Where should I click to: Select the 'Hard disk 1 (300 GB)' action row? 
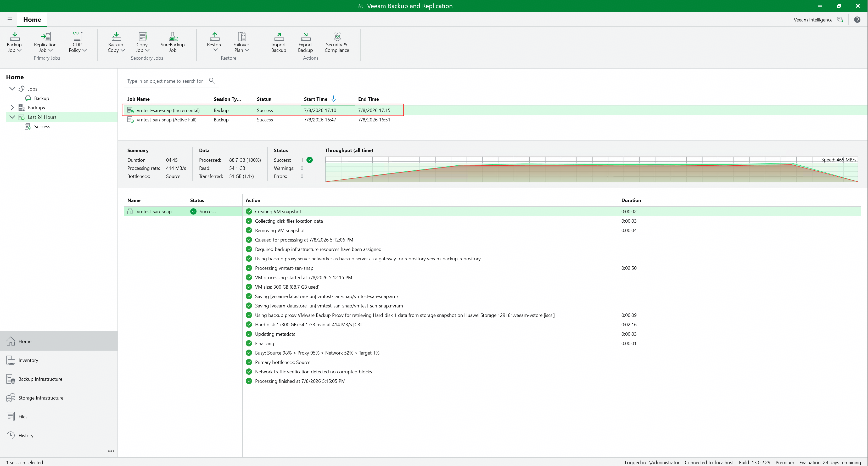(x=552, y=325)
